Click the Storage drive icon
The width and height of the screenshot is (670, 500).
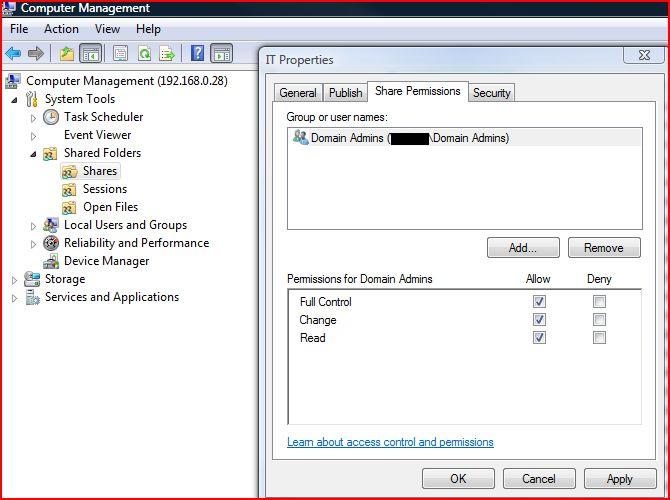pos(32,279)
